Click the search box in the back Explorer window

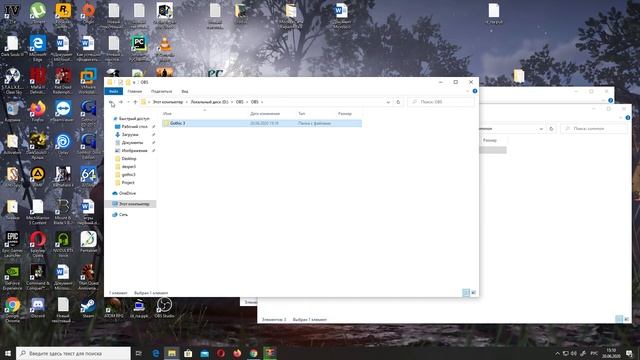pos(595,129)
